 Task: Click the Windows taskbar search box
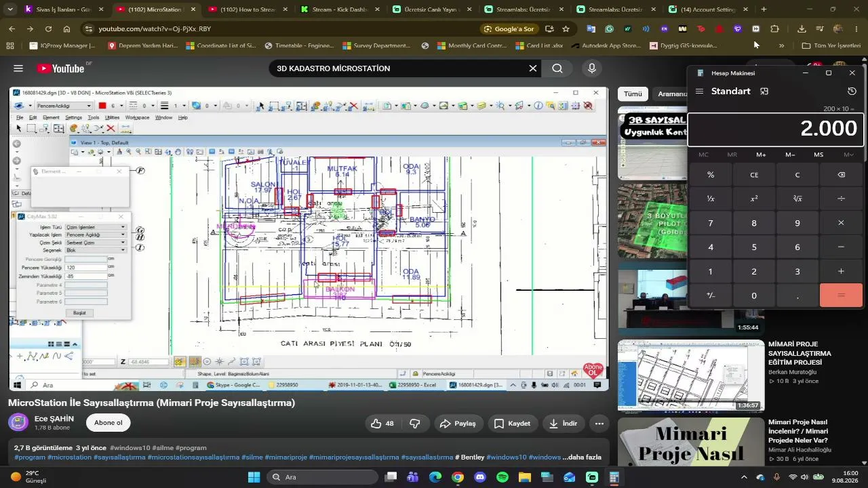(x=322, y=477)
